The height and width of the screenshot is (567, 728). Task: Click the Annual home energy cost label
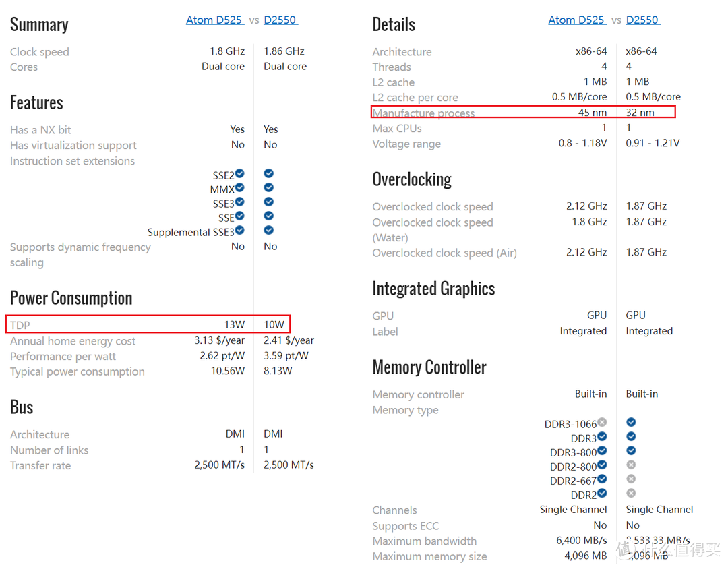[x=73, y=341]
